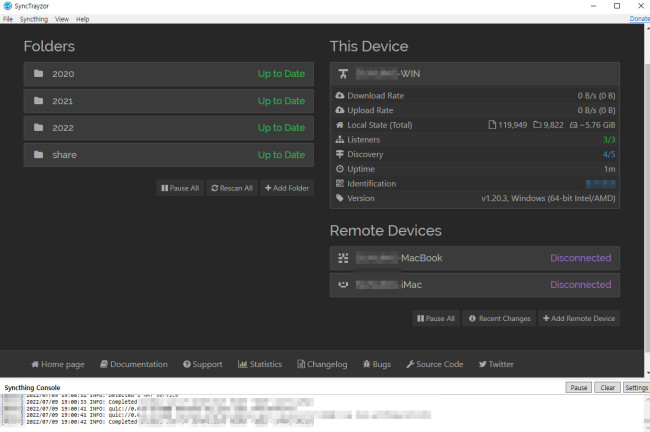
Task: Open the Bugs link
Action: pos(377,364)
